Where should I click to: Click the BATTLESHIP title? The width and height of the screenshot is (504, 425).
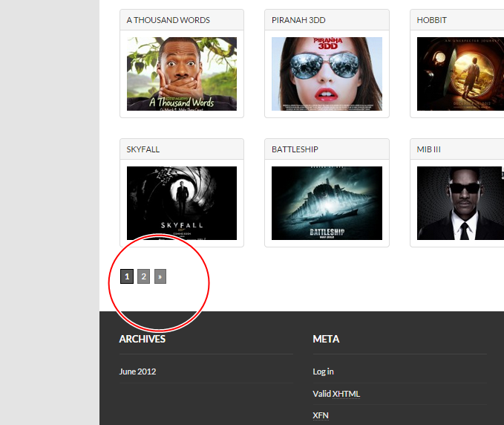(x=295, y=149)
